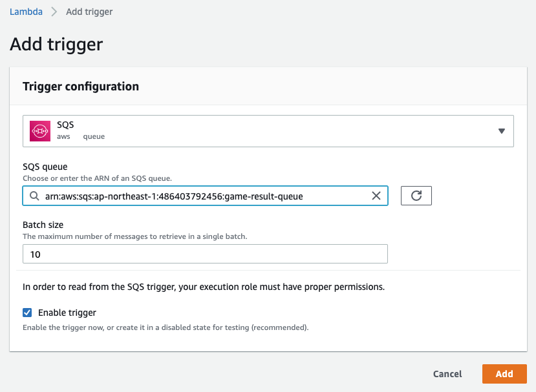This screenshot has width=536, height=392.
Task: Expand the trigger source dropdown arrow
Action: pyautogui.click(x=502, y=131)
